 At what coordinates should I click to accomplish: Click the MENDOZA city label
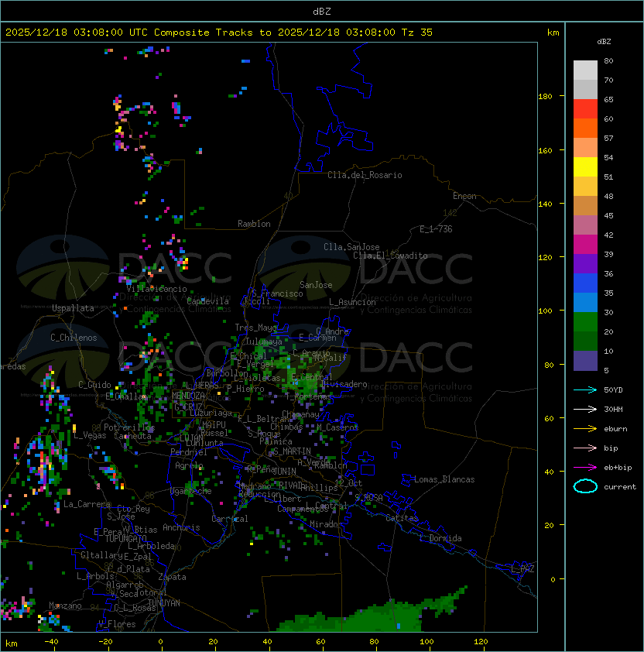pyautogui.click(x=188, y=396)
